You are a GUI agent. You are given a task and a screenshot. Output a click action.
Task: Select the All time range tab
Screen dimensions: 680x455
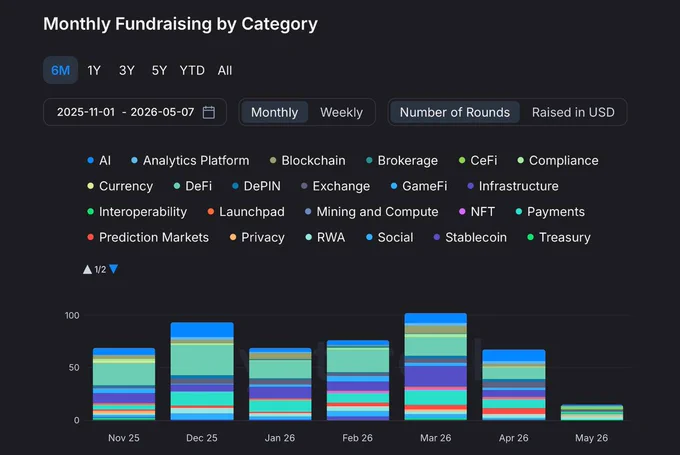[x=225, y=70]
